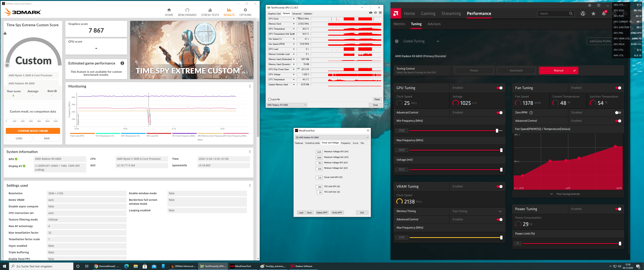Screen dimensions: 644x270
Task: Open 3DMark Benchmarks section
Action: [187, 12]
